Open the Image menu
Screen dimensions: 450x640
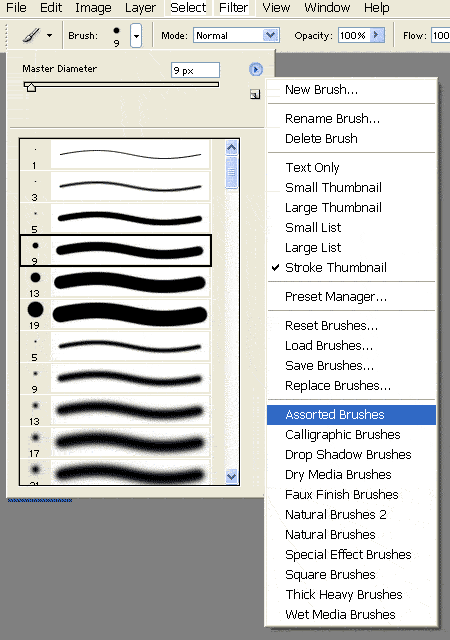coord(93,8)
